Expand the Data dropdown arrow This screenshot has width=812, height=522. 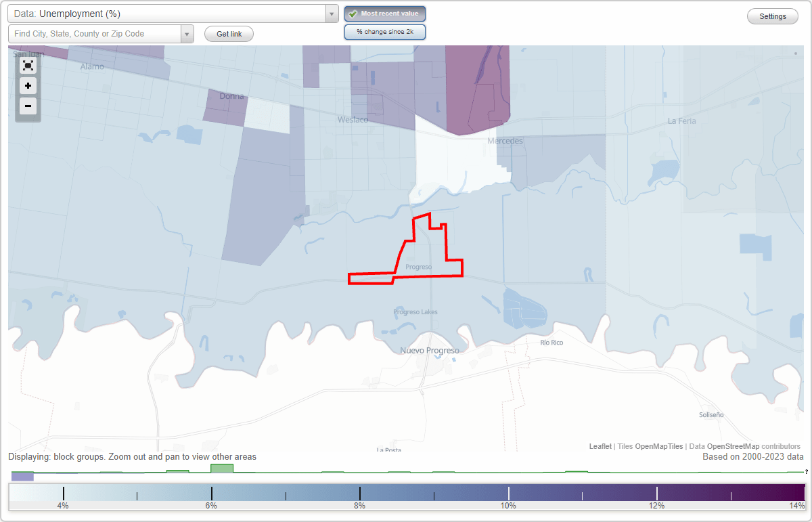click(x=331, y=14)
